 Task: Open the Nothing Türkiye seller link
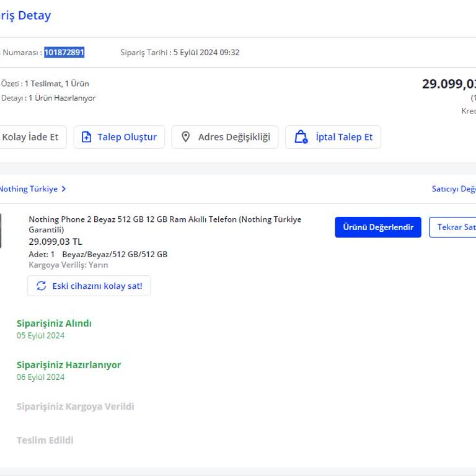pyautogui.click(x=28, y=189)
